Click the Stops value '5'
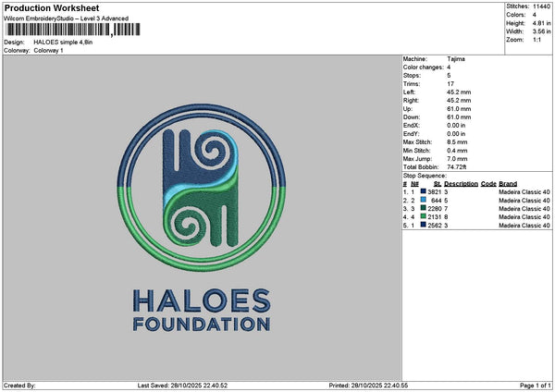 449,76
